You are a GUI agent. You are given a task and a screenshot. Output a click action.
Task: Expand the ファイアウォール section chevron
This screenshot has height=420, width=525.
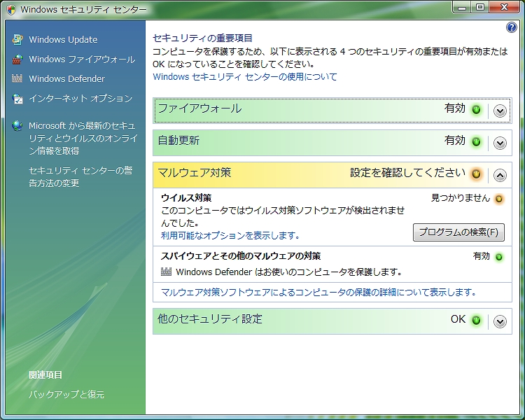pyautogui.click(x=500, y=111)
